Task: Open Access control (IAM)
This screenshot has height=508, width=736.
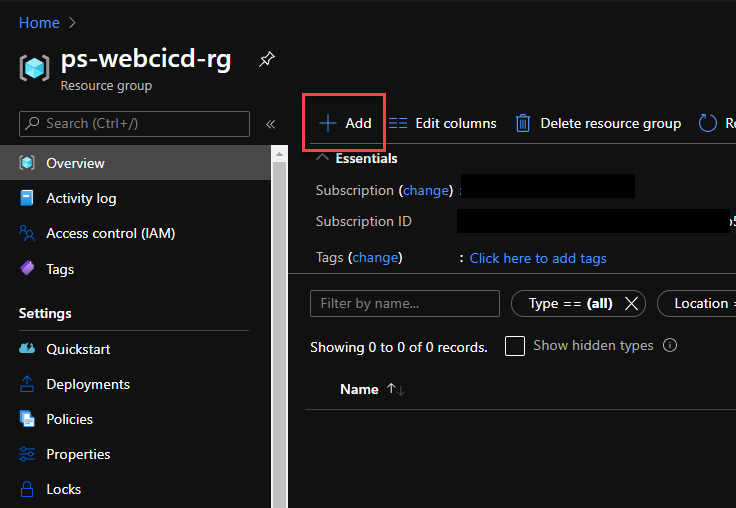Action: tap(110, 233)
